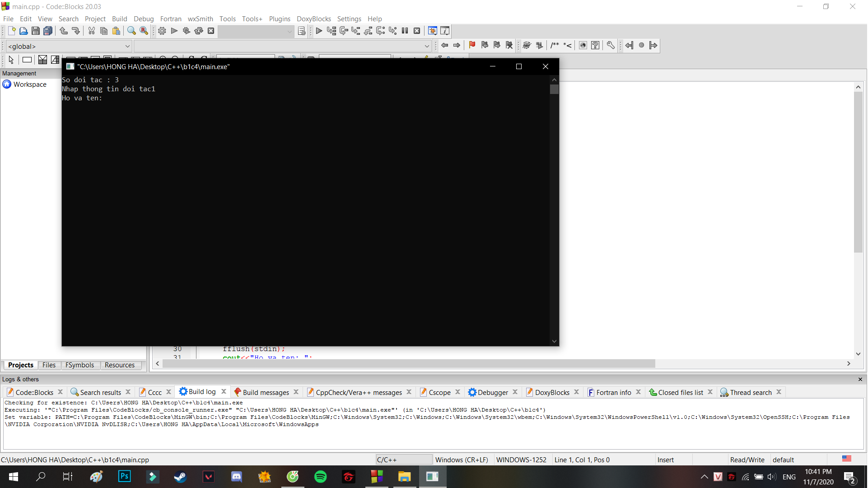
Task: Click the Cut scissors icon
Action: click(x=92, y=31)
